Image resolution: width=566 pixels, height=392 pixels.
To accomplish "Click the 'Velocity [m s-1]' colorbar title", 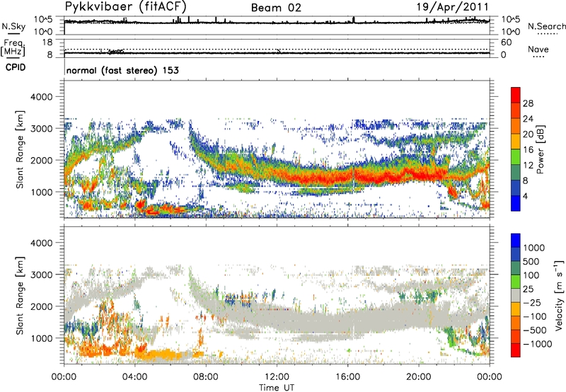I will click(559, 295).
